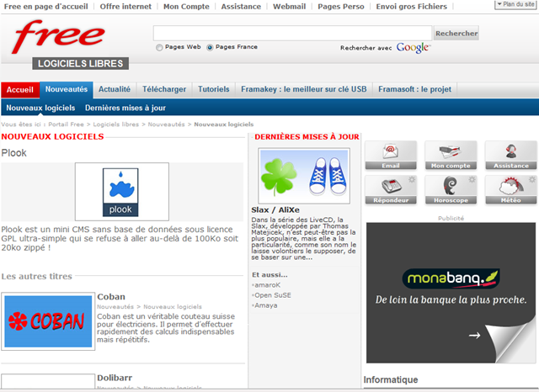539x392 pixels.
Task: Open the Offre internet link
Action: click(125, 7)
